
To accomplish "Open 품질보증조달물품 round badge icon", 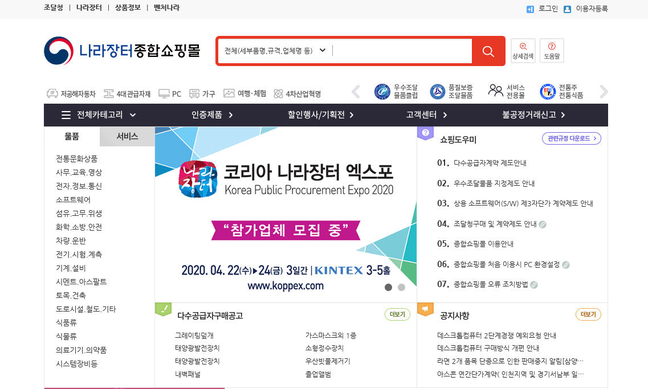I will click(437, 91).
